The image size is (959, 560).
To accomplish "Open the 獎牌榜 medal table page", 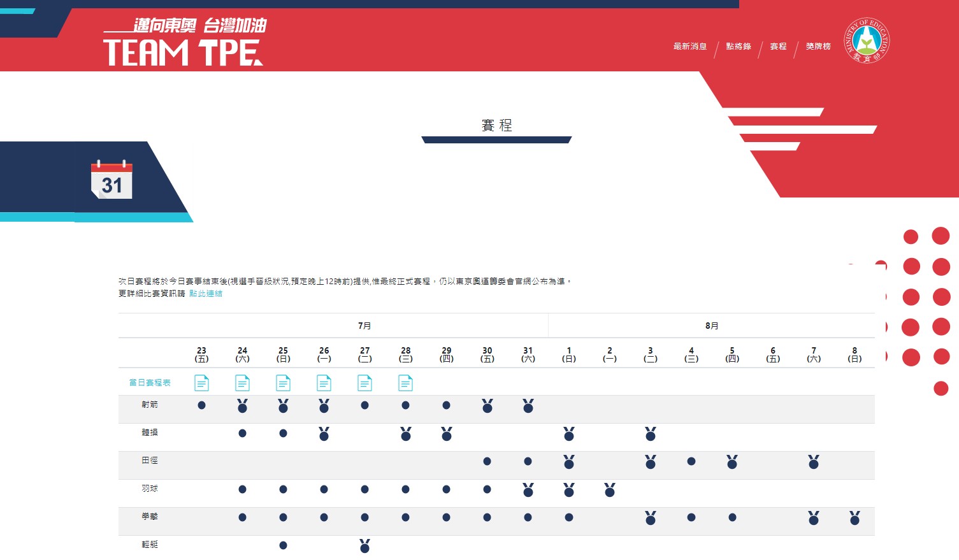I will (818, 47).
